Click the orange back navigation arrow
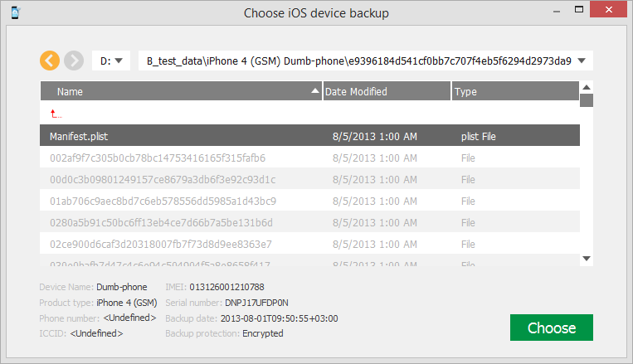The image size is (633, 364). pos(50,61)
